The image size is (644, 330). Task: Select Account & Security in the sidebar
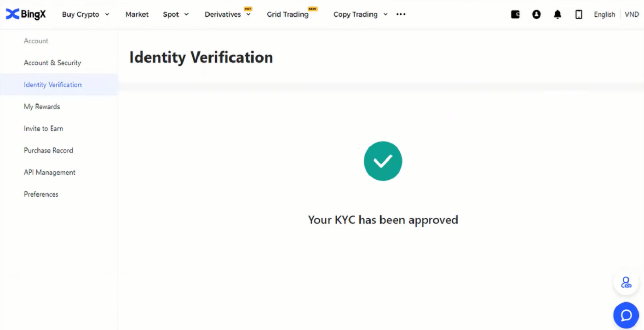pyautogui.click(x=52, y=63)
